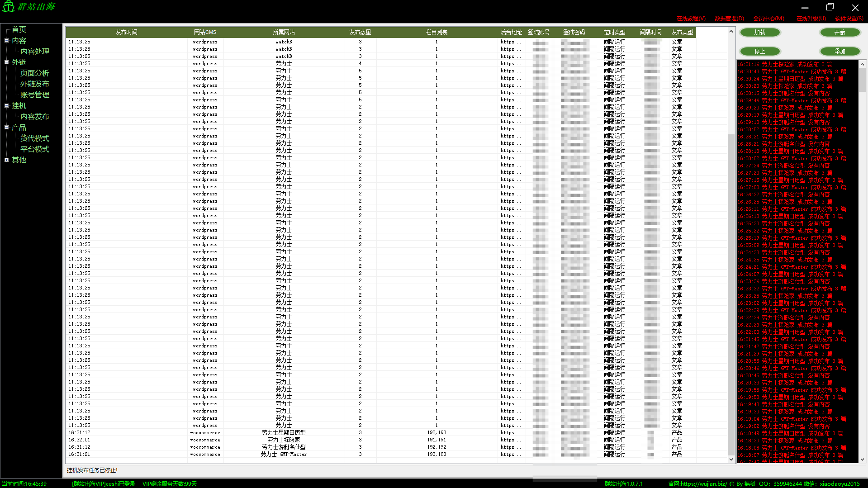This screenshot has height=488, width=868.
Task: Sort by the 定时类型 column header
Action: click(x=614, y=33)
